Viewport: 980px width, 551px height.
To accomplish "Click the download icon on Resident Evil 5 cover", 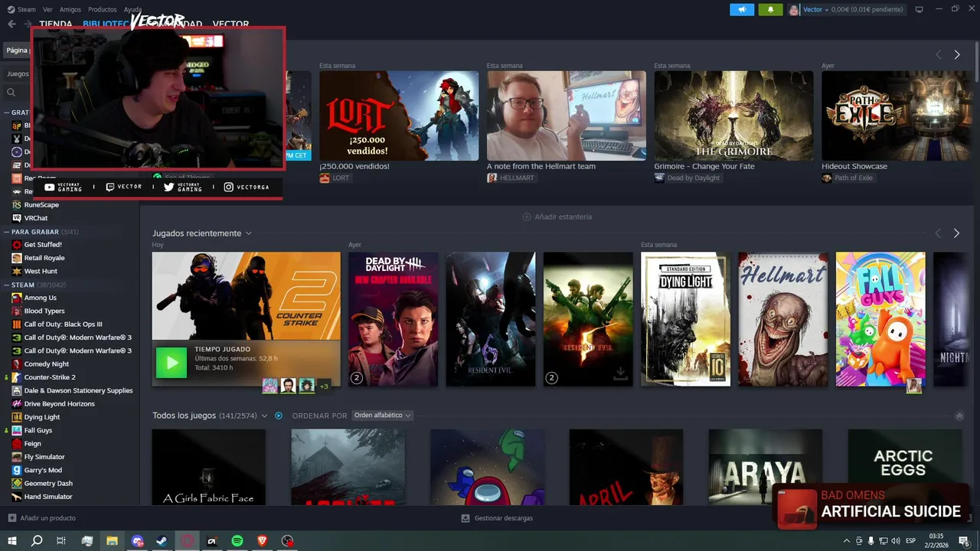I will tap(621, 373).
